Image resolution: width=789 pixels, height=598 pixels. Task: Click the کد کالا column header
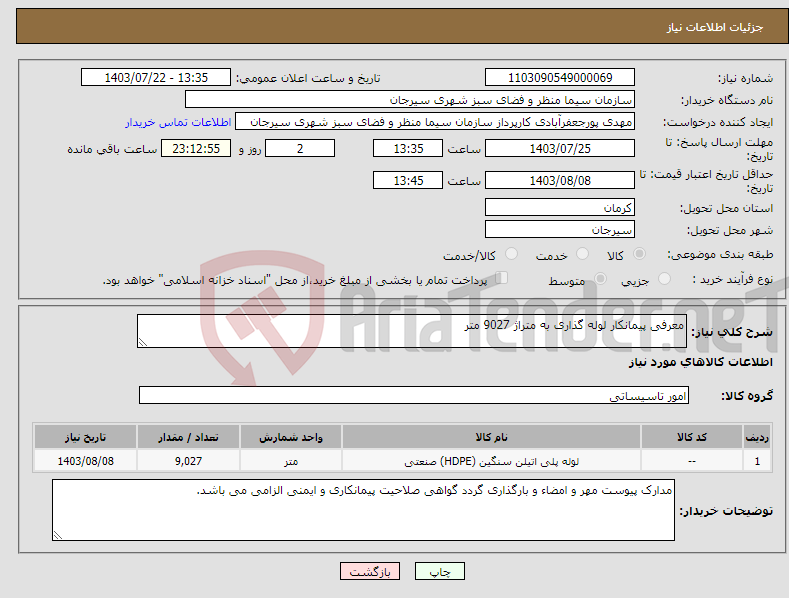[692, 437]
